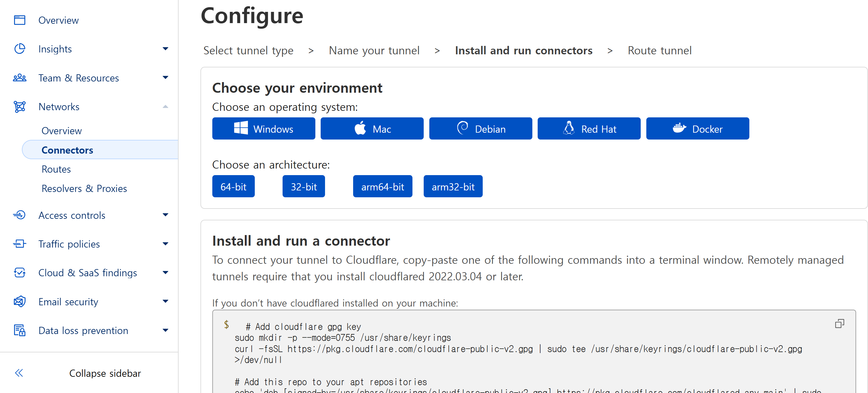Expand the Access controls arrow

tap(165, 215)
